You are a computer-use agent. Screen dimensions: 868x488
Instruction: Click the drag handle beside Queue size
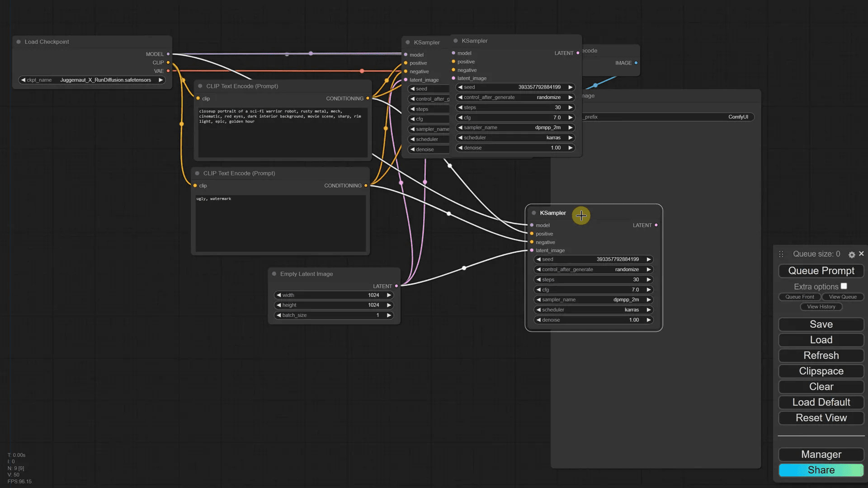[x=781, y=254]
